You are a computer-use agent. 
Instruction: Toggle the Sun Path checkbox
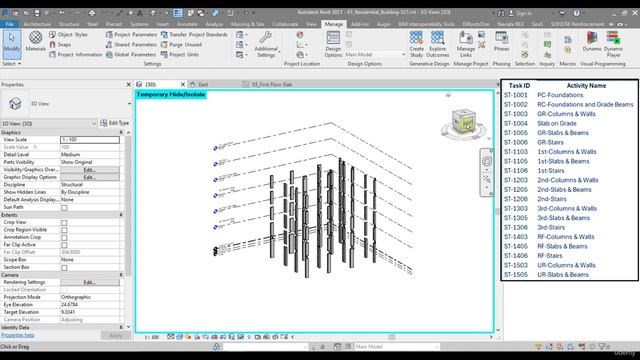(64, 208)
